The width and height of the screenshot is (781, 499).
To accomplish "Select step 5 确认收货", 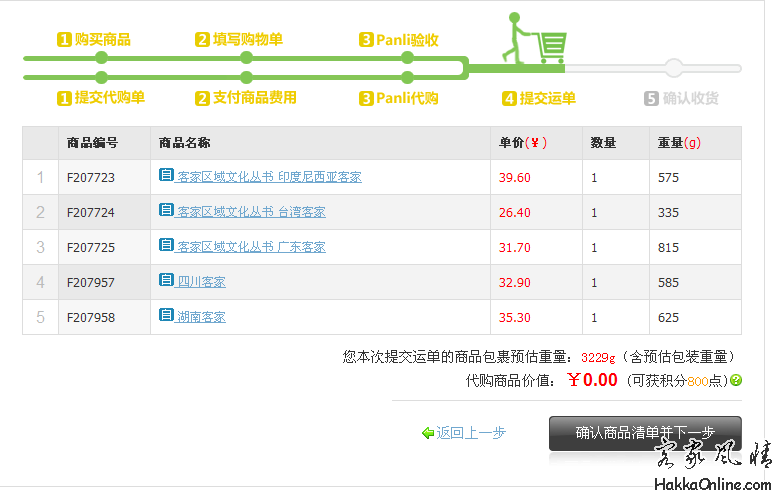I will [x=681, y=98].
